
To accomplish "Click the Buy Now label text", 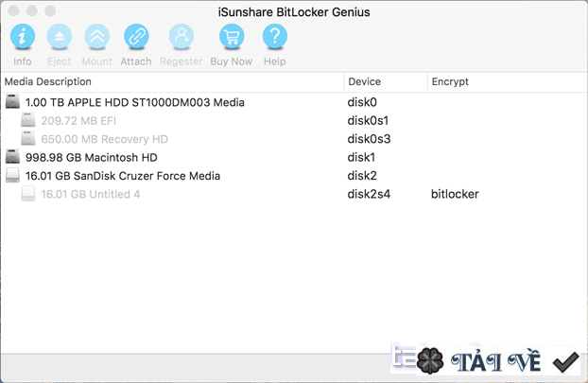I will [x=231, y=61].
